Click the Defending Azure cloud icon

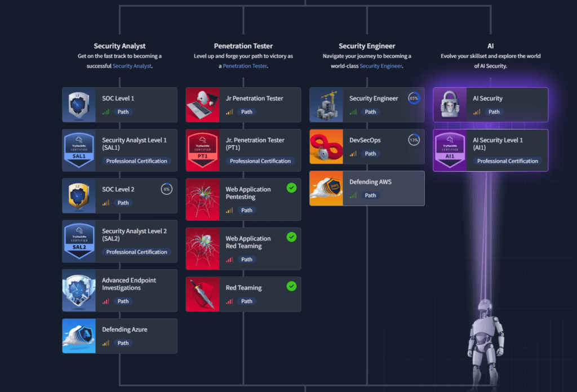coord(79,336)
